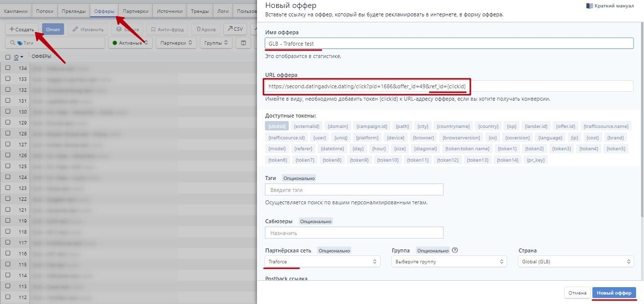This screenshot has width=644, height=304.
Task: Switch to the Кампании tab
Action: pyautogui.click(x=16, y=11)
